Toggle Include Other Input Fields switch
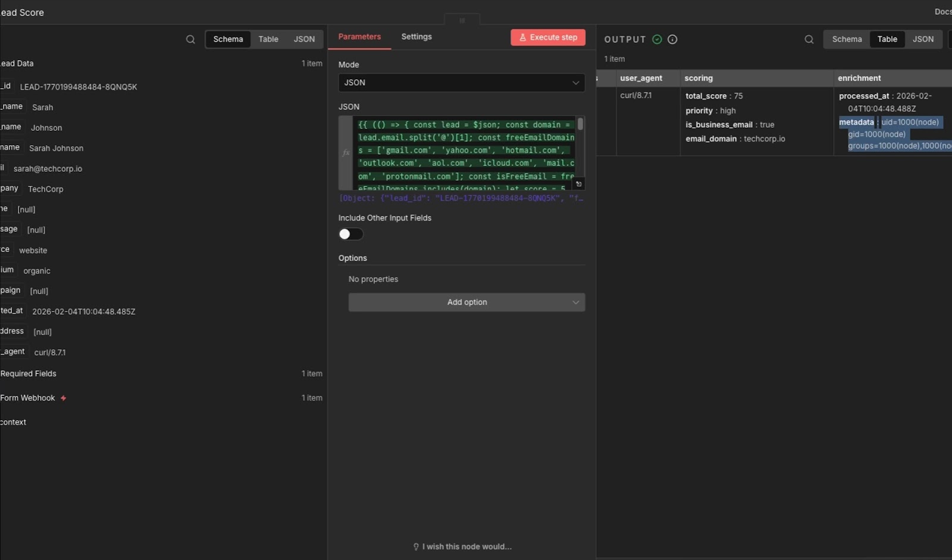The height and width of the screenshot is (560, 952). tap(350, 234)
